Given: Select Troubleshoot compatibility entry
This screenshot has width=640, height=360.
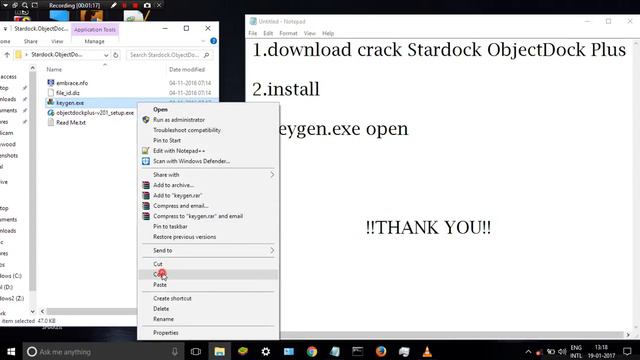Looking at the screenshot, I should point(187,130).
